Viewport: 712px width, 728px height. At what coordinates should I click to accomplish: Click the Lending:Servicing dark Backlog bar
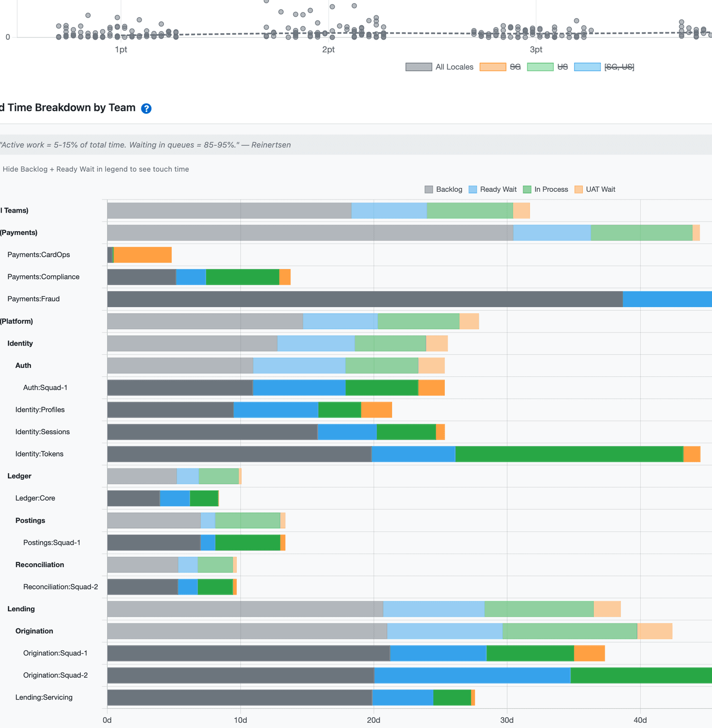pos(240,698)
